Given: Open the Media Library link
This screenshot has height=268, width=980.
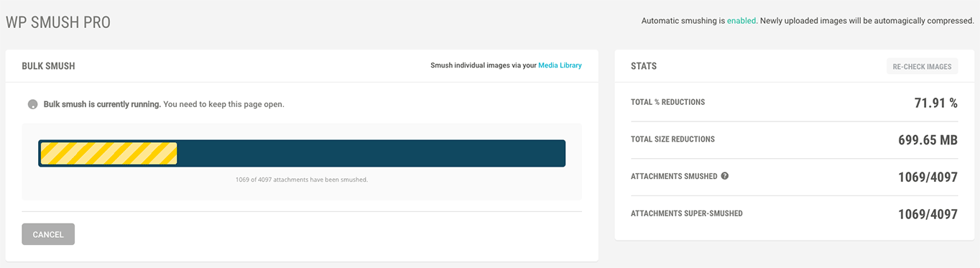Looking at the screenshot, I should pos(560,65).
